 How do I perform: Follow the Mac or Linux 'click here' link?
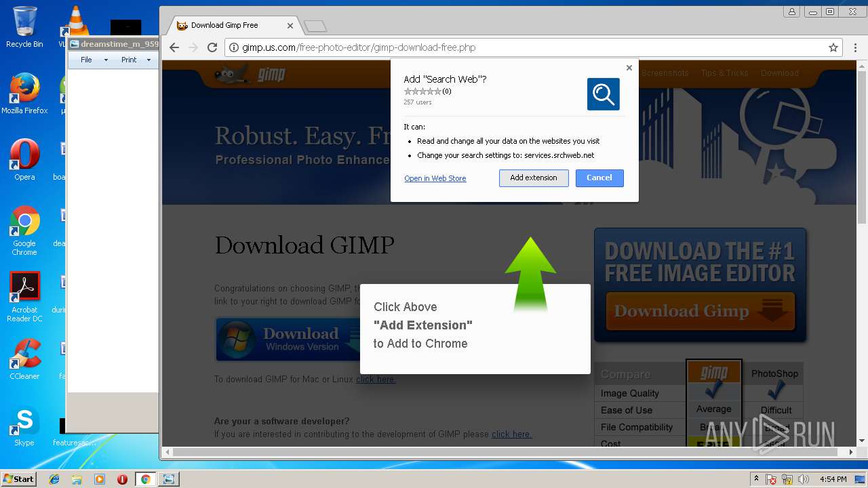(376, 380)
